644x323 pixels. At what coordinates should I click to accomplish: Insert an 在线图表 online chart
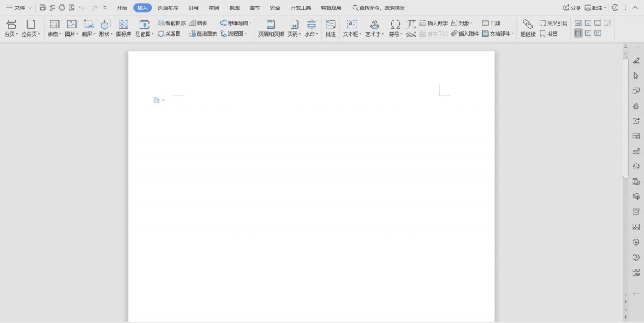pos(203,34)
